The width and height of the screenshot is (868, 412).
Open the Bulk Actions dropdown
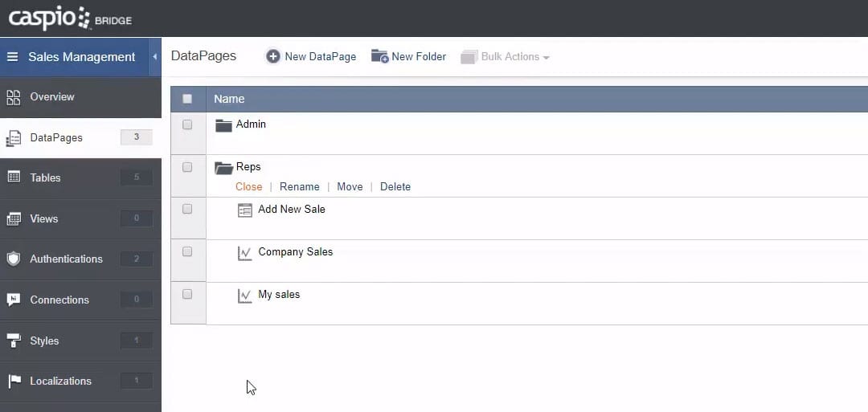tap(506, 57)
